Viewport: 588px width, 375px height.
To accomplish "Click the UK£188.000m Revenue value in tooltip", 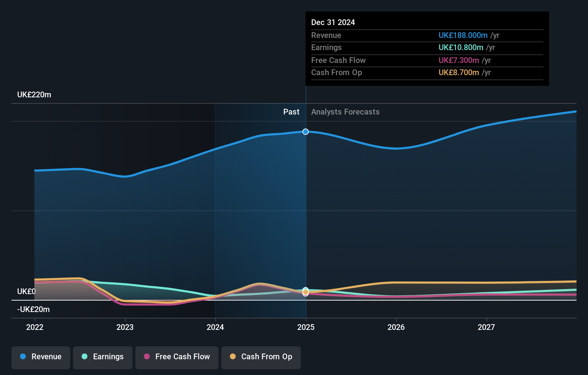I will point(463,35).
